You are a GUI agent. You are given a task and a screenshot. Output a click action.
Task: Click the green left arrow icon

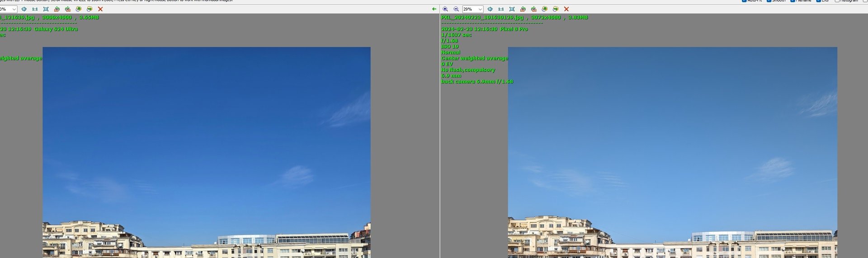[434, 9]
